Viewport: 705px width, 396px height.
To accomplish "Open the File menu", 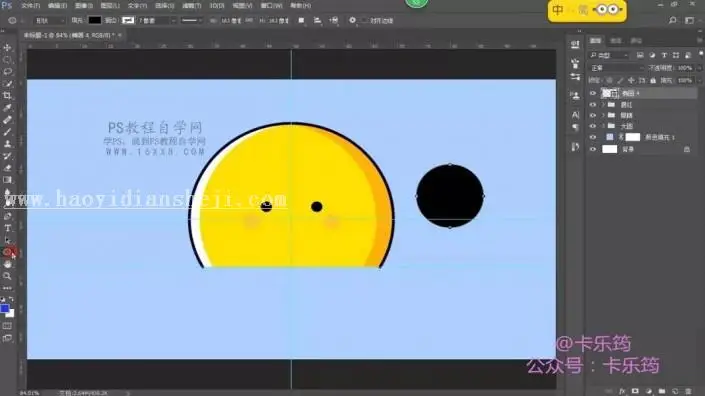I will [31, 6].
